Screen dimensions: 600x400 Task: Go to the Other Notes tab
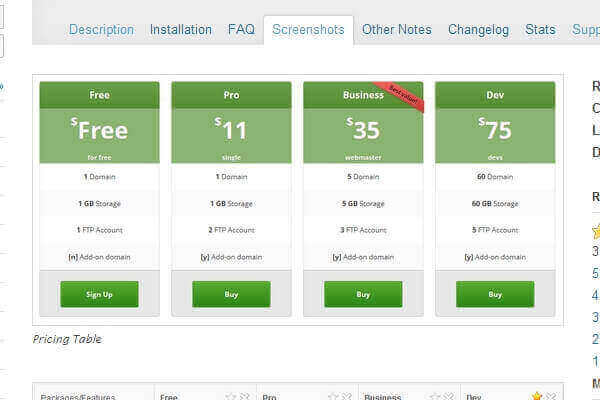click(x=397, y=30)
